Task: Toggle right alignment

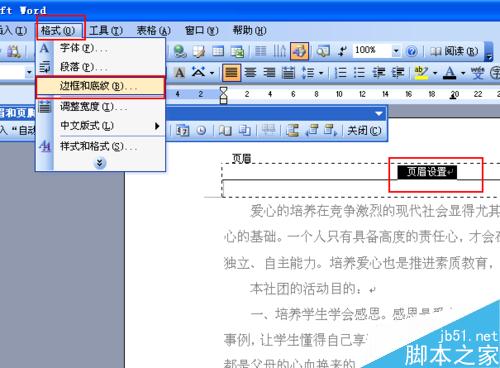Action: point(269,72)
